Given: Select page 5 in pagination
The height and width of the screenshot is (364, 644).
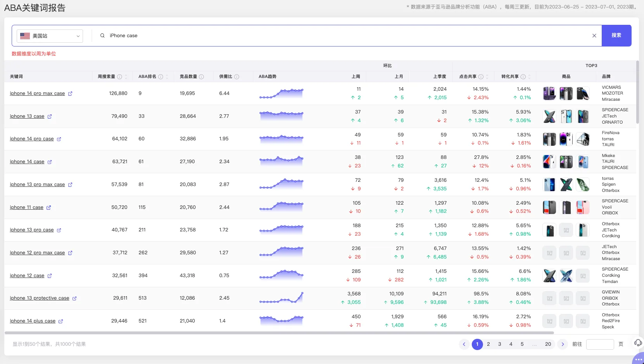Looking at the screenshot, I should (x=522, y=344).
